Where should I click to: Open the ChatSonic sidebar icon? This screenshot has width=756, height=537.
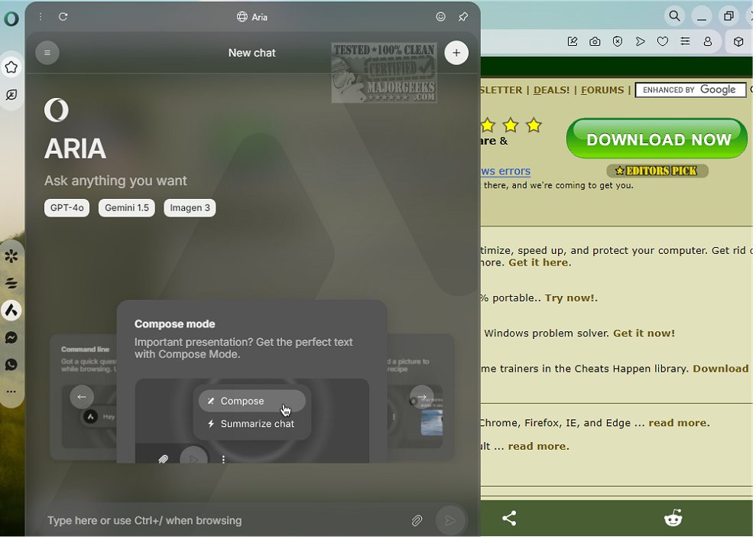(11, 283)
